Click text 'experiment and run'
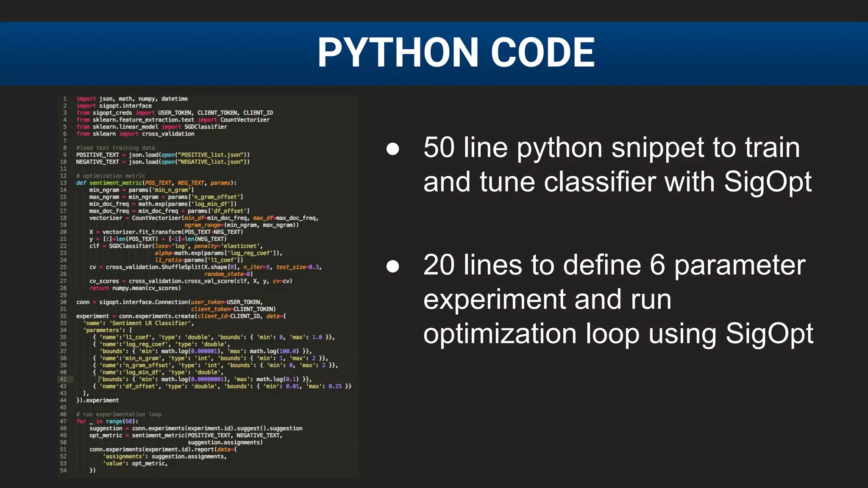 tap(547, 299)
